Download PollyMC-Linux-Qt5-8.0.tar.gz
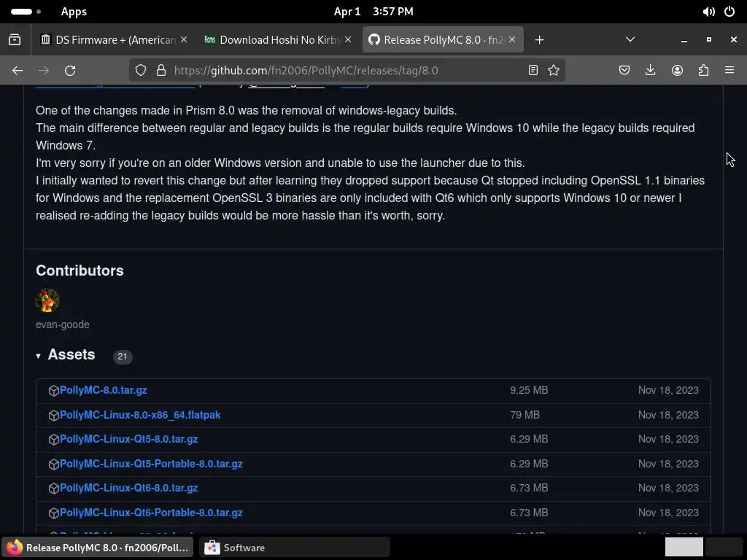 coord(128,439)
